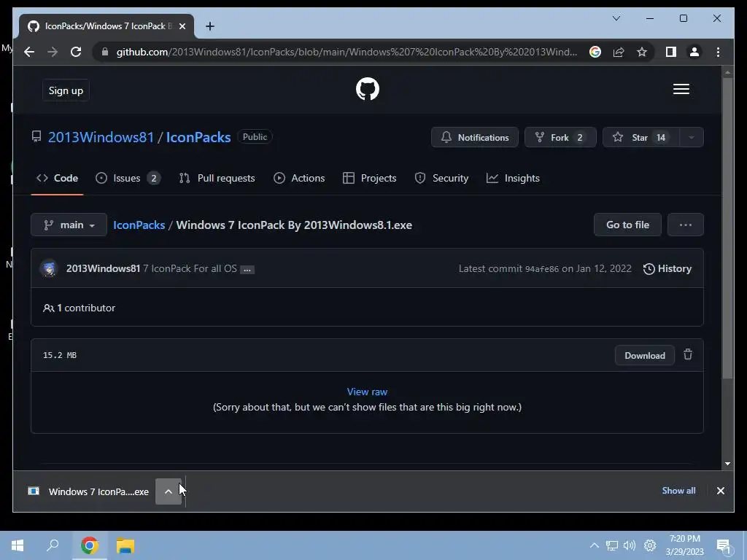747x560 pixels.
Task: Open the network tray icon
Action: tap(612, 545)
